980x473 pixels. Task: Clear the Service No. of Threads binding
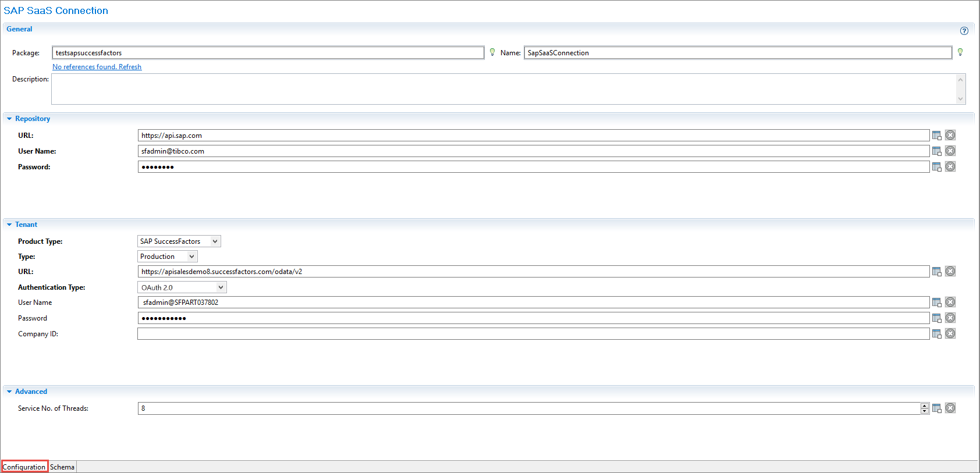[950, 408]
